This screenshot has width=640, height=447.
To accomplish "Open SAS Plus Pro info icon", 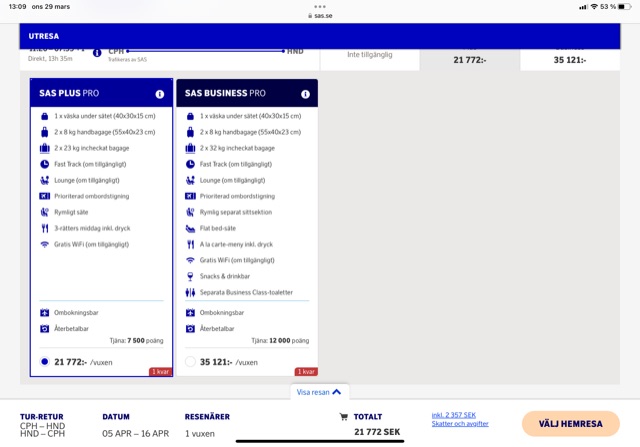I will pos(160,94).
